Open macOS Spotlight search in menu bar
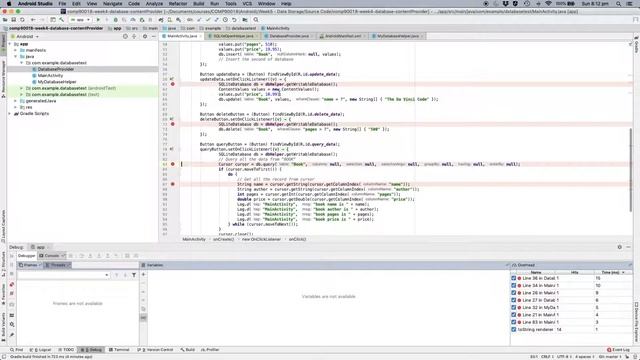This screenshot has width=640, height=360. click(x=619, y=4)
